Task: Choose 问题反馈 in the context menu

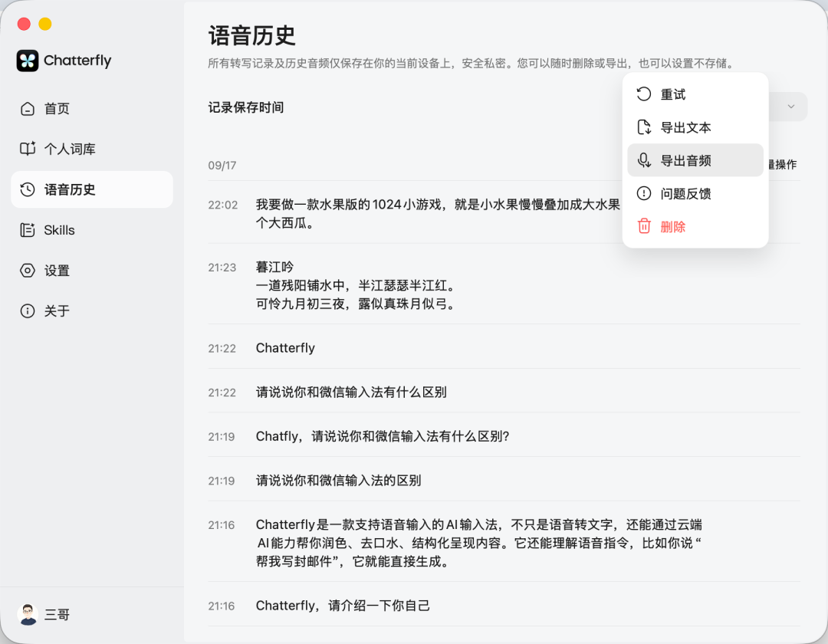Action: pos(695,193)
